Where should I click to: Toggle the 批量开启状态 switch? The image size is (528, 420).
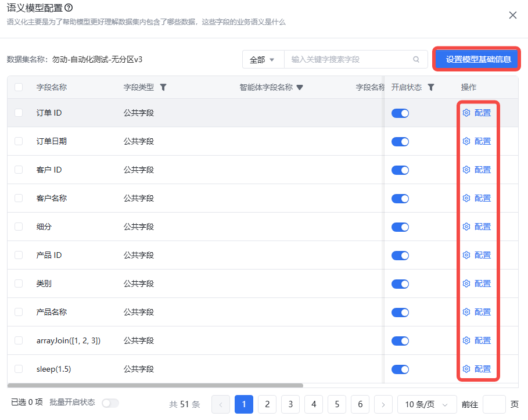tap(110, 403)
